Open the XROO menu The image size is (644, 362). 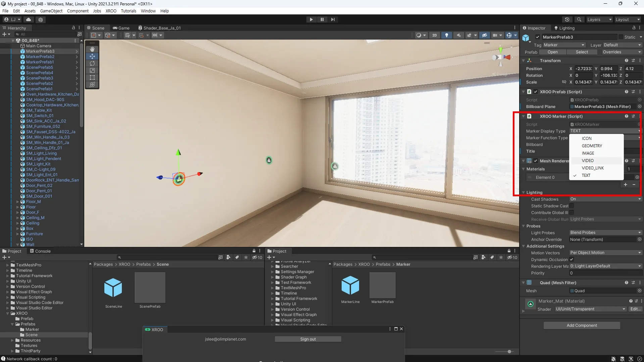pos(111,11)
